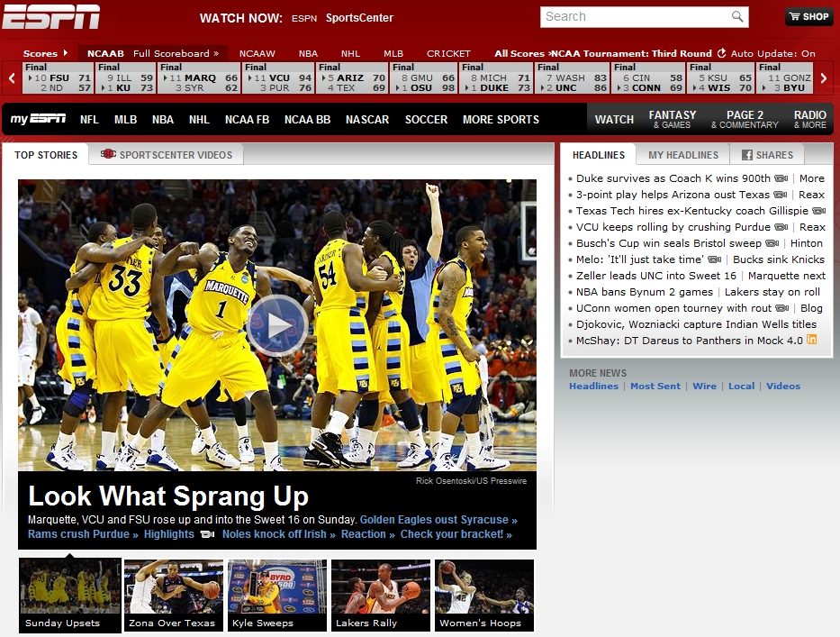The width and height of the screenshot is (840, 637).
Task: Open Women's Hoops thumbnail
Action: (484, 595)
